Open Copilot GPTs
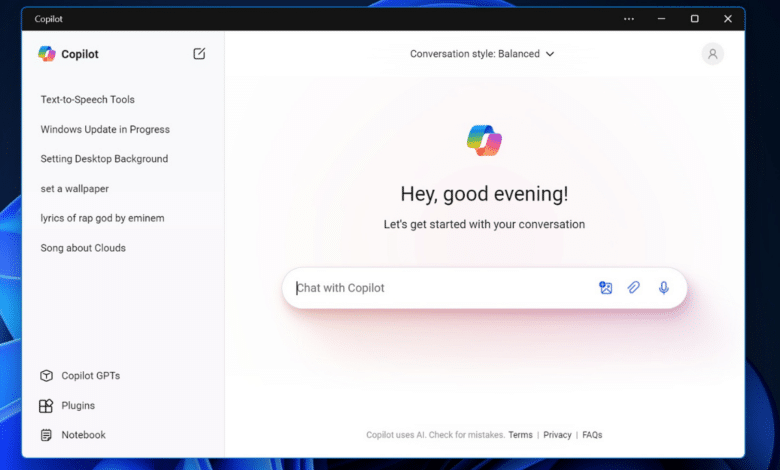The image size is (780, 470). [x=91, y=376]
